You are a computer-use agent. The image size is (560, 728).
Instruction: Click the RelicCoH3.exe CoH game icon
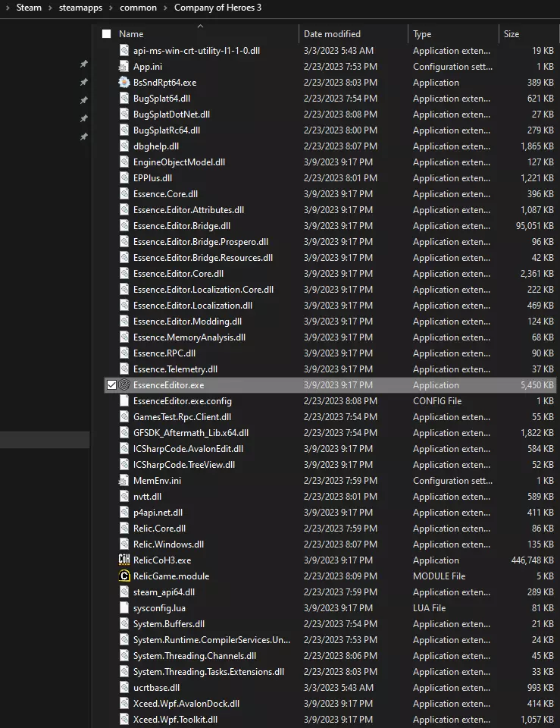point(124,560)
